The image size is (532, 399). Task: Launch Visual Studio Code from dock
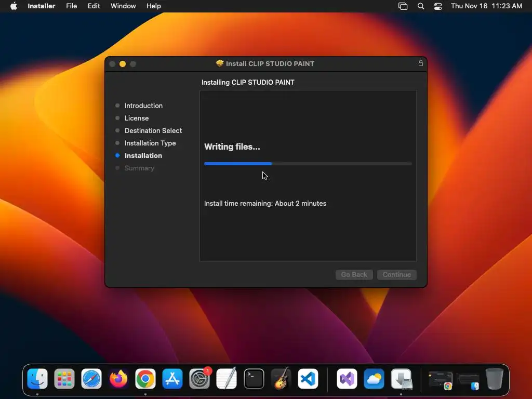tap(308, 378)
